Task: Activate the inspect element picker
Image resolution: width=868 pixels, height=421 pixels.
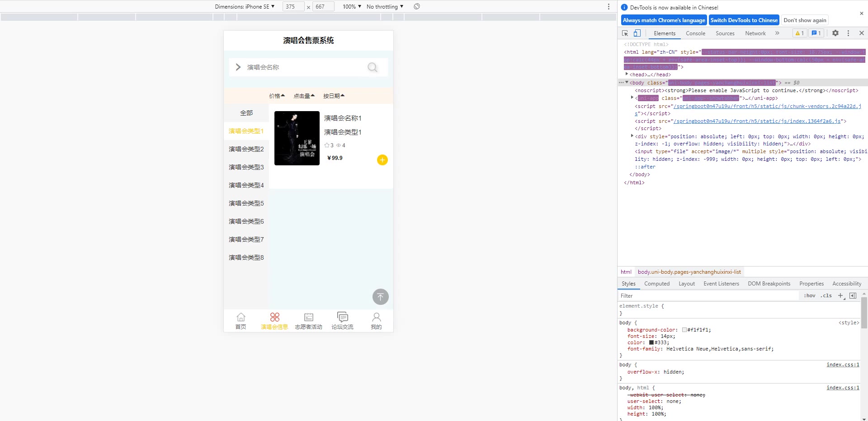Action: [x=625, y=33]
